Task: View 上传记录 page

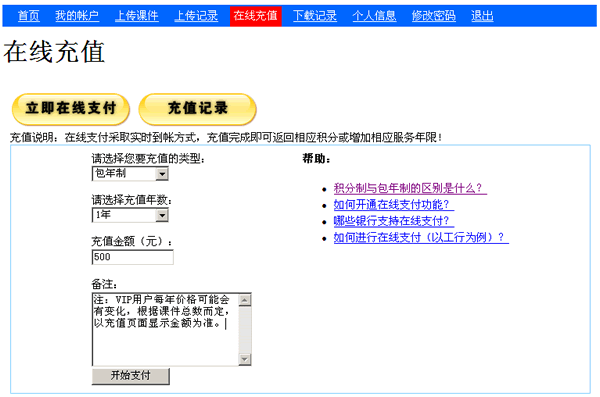Action: pyautogui.click(x=196, y=16)
